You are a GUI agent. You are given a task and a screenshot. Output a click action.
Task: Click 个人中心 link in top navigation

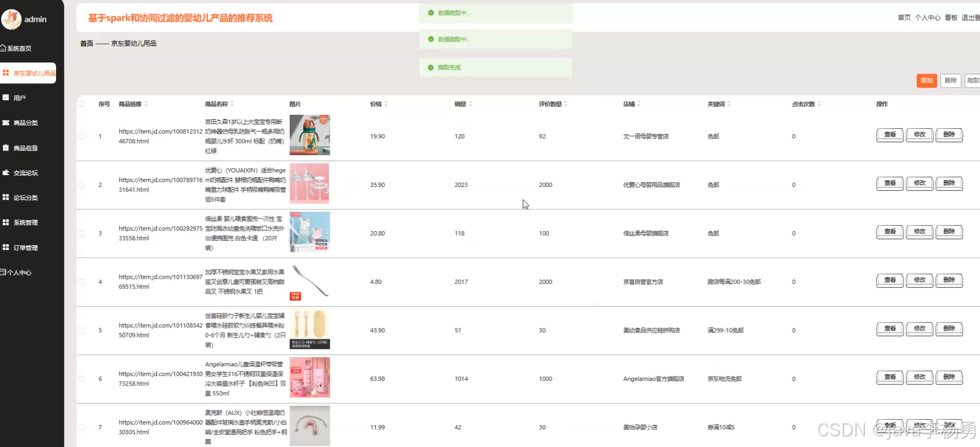(x=928, y=18)
